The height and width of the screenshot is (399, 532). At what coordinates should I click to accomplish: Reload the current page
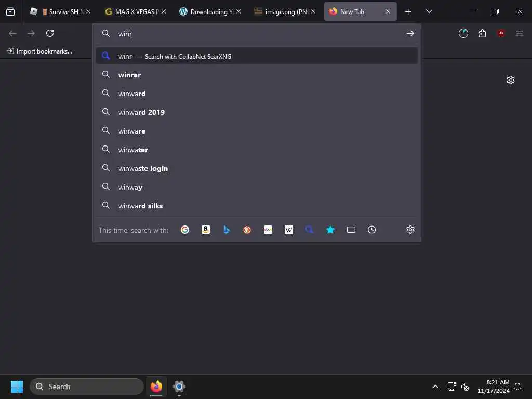click(x=50, y=33)
